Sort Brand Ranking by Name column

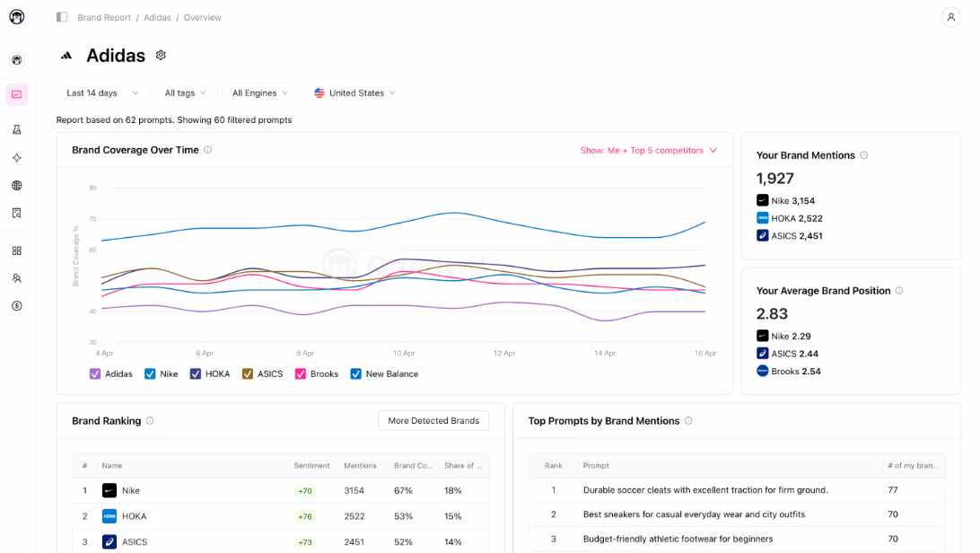pos(112,466)
